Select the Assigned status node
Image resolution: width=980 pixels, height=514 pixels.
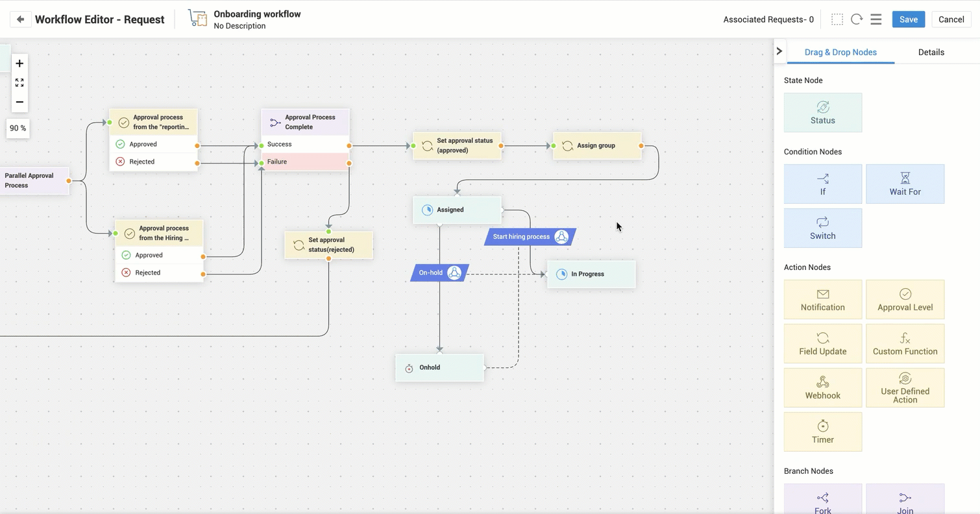coord(457,210)
